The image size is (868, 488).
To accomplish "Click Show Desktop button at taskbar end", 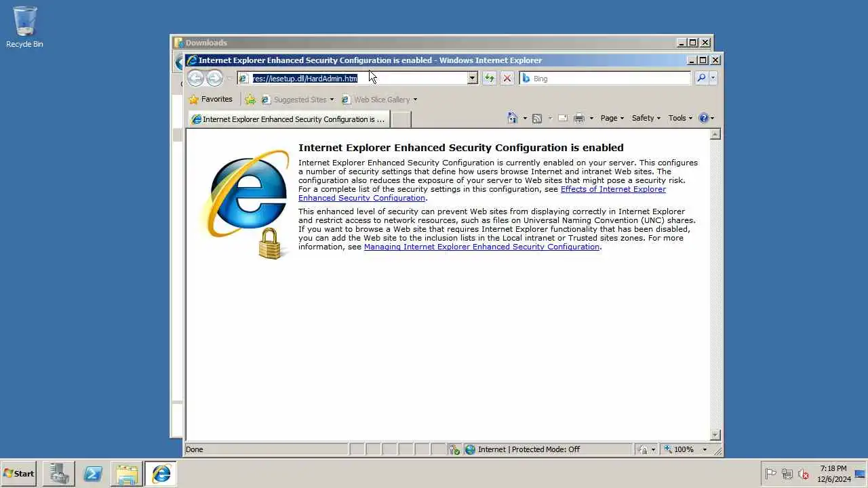I will point(861,474).
